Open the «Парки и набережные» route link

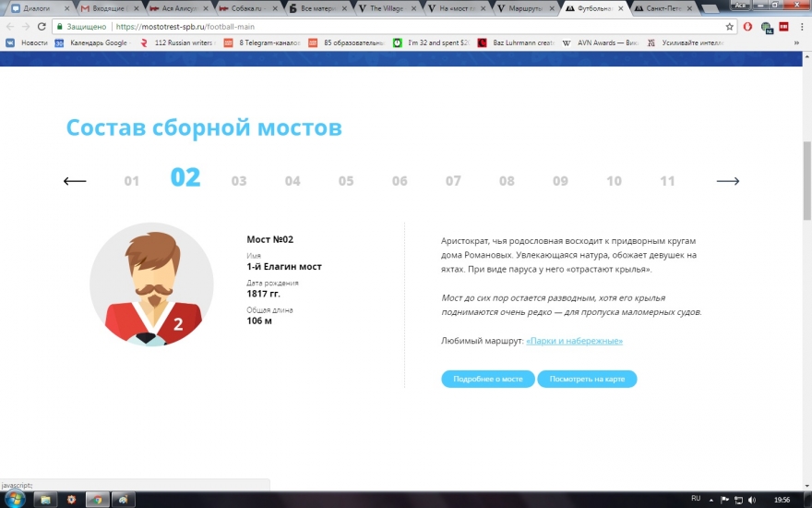coord(574,342)
